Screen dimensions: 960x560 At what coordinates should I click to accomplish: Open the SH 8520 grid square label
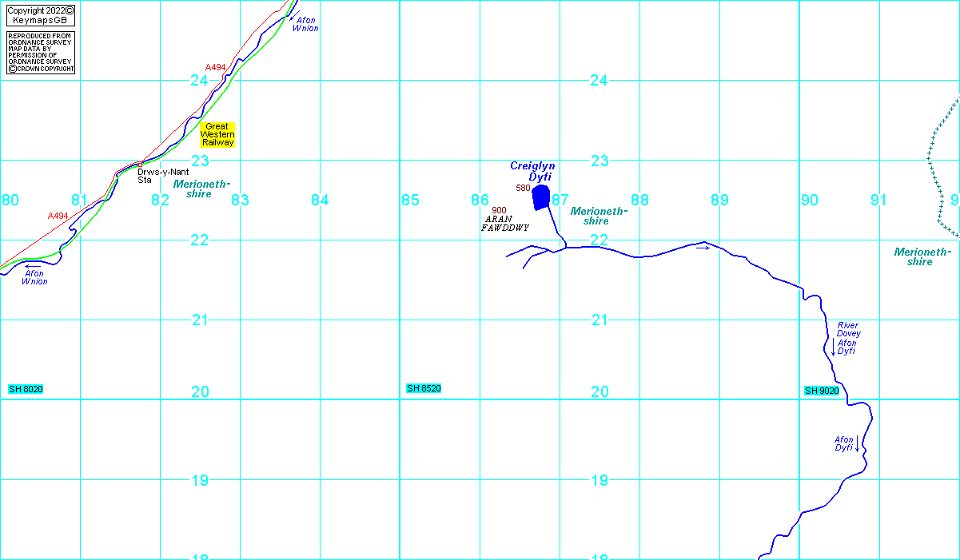[x=424, y=388]
